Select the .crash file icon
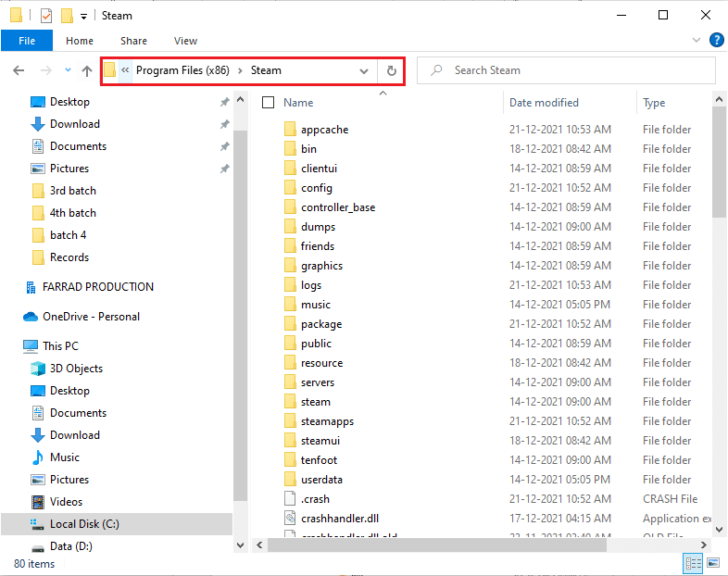Image resolution: width=728 pixels, height=576 pixels. (x=290, y=499)
